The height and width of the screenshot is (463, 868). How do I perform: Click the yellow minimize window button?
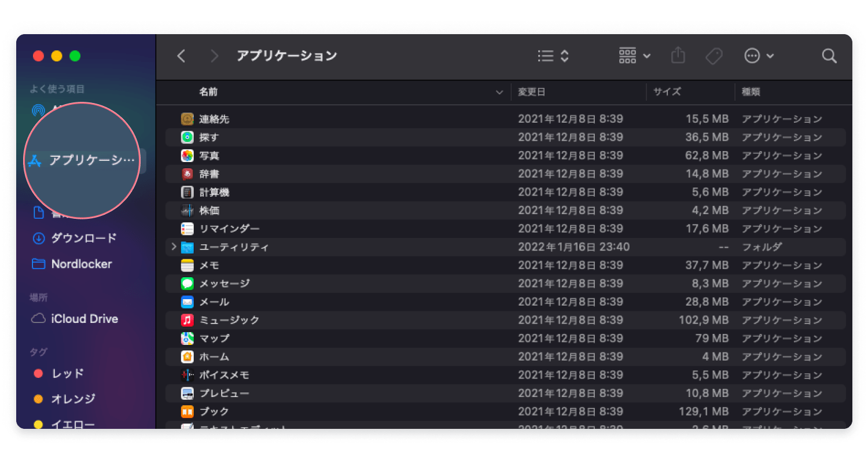coord(57,56)
